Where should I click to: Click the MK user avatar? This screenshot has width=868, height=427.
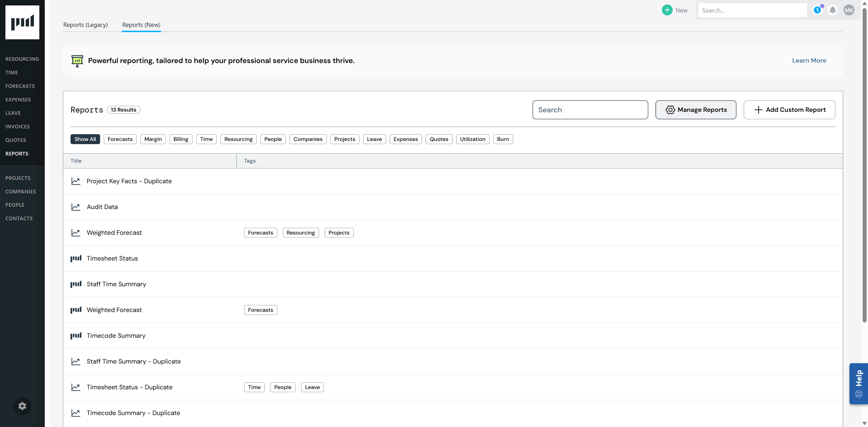(849, 10)
